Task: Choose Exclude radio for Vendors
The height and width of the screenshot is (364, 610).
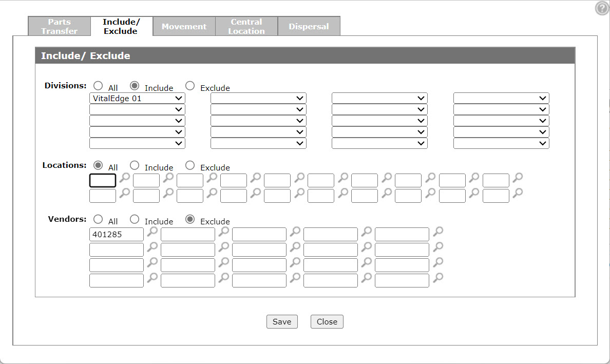Action: click(190, 219)
